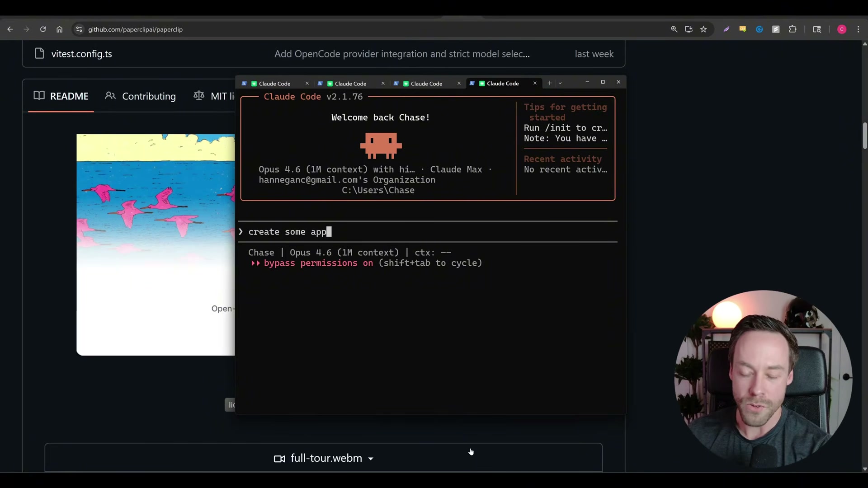Switch to the Contributing tab
The image size is (868, 488).
141,96
